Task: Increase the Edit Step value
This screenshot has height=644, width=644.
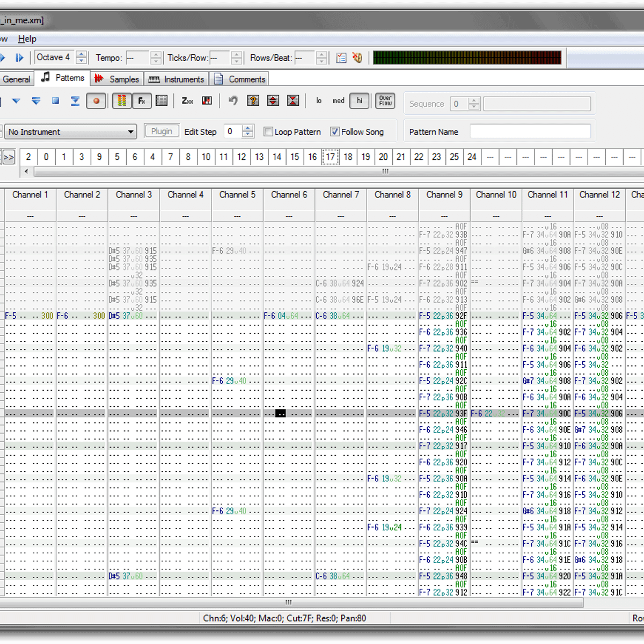Action: coord(247,128)
